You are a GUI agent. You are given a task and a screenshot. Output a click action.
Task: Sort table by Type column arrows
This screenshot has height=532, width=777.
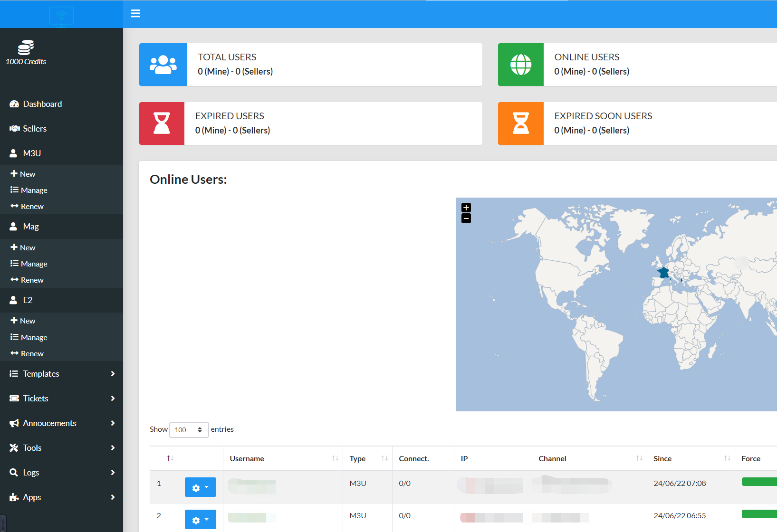[384, 458]
